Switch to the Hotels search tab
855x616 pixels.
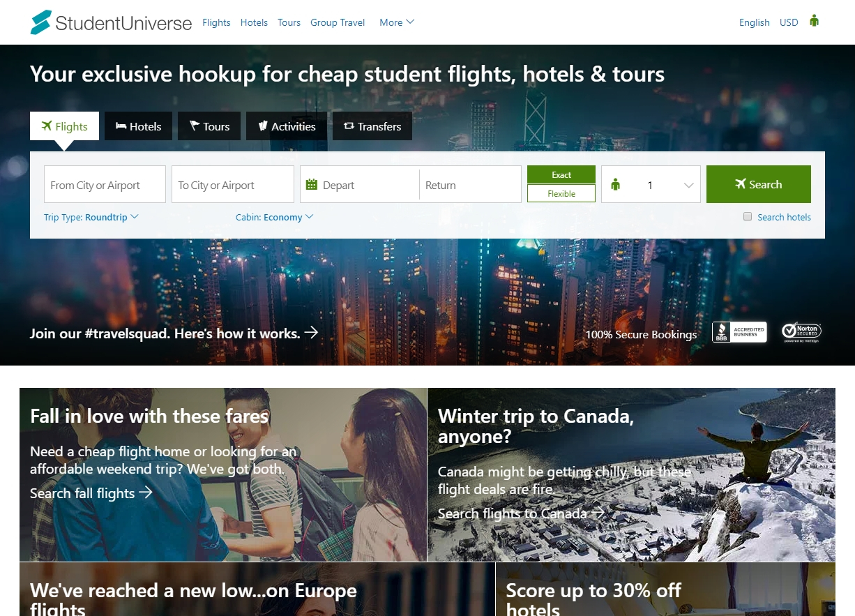(x=138, y=126)
